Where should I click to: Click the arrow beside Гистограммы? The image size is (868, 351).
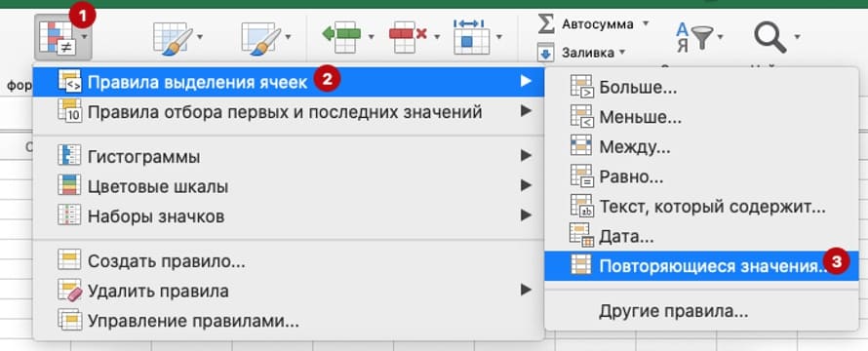coord(526,156)
